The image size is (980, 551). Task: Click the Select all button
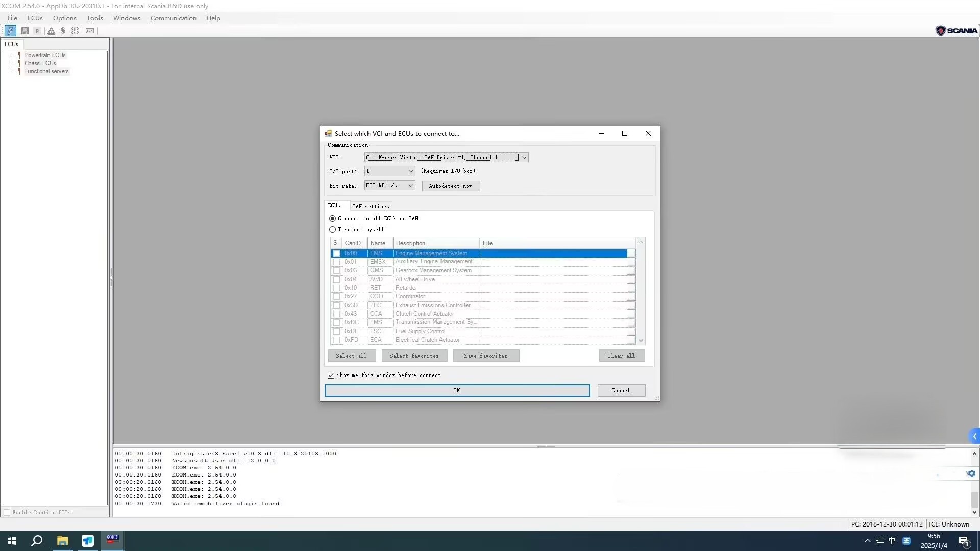click(x=352, y=356)
